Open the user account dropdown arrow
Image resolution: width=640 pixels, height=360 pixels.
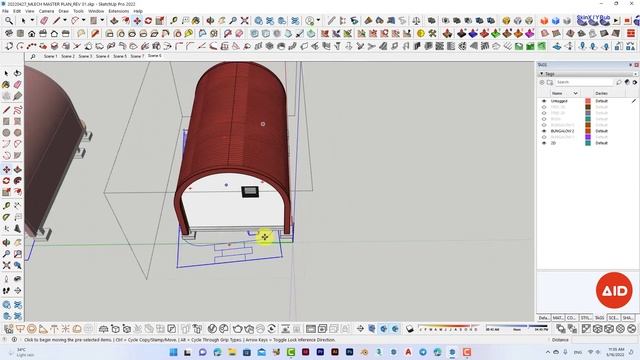(x=318, y=20)
